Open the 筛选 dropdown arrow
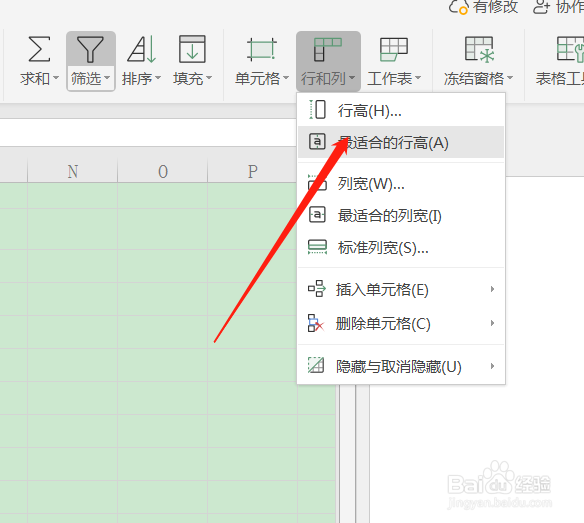This screenshot has width=584, height=523. (x=107, y=78)
